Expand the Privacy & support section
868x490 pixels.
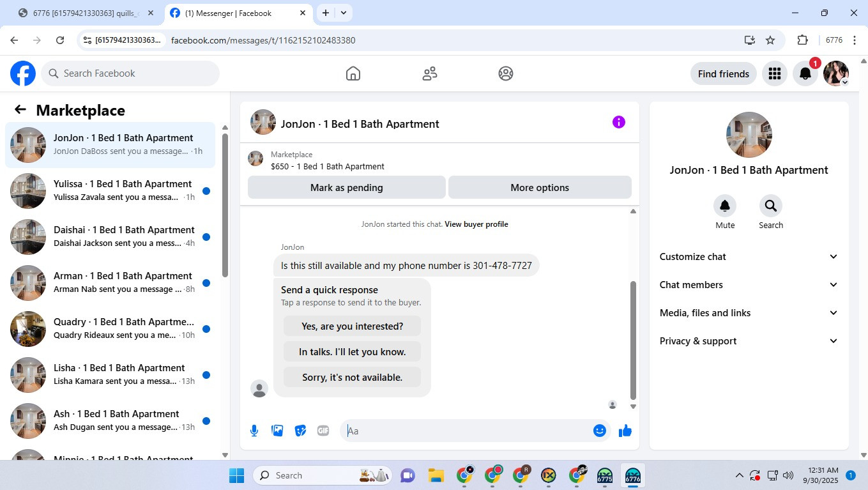tap(749, 341)
